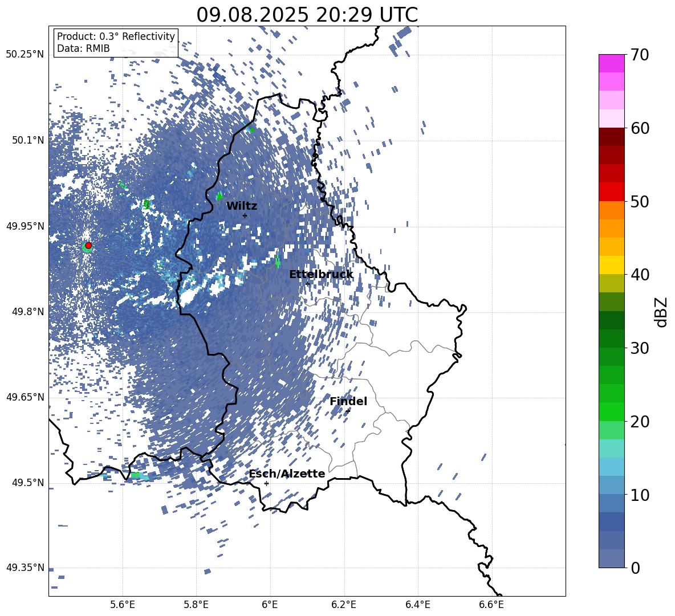The height and width of the screenshot is (616, 675).
Task: Click the Product: 0.3° Reflectivity text
Action: 116,36
